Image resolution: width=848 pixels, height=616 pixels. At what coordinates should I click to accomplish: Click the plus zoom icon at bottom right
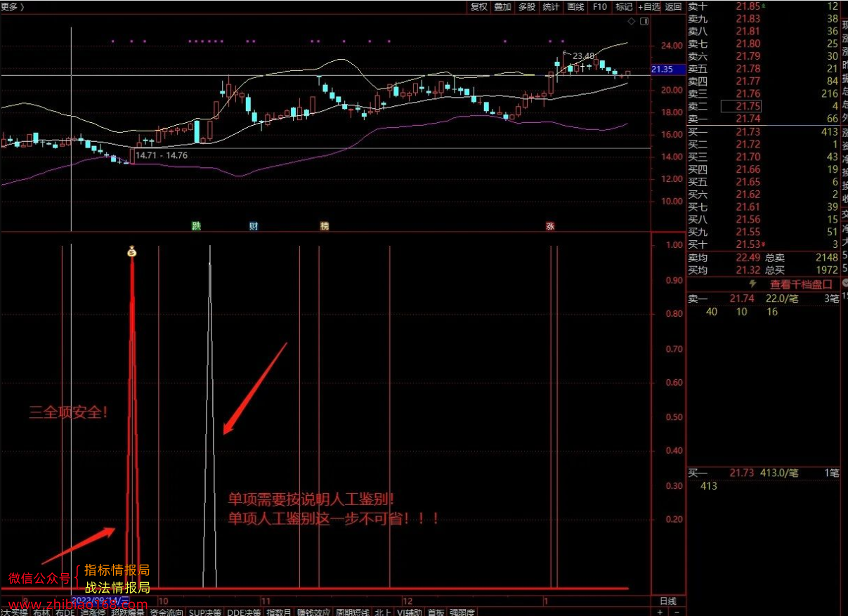pyautogui.click(x=659, y=612)
